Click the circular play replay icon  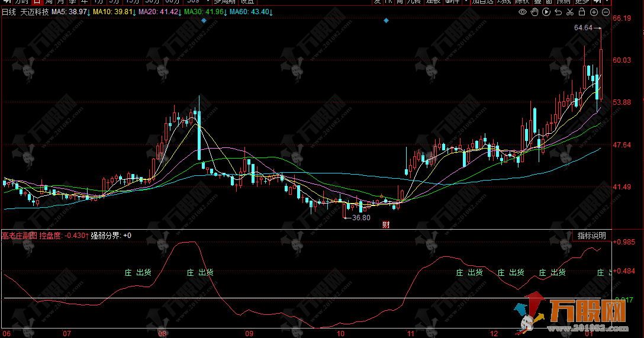click(546, 12)
